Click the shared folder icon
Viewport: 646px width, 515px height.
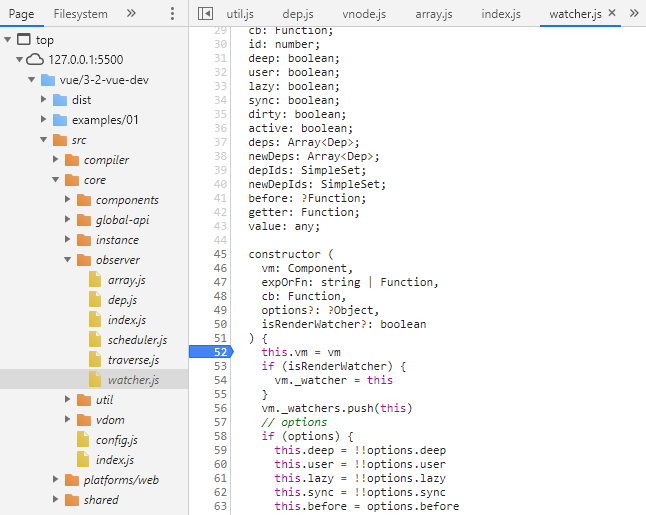point(72,500)
